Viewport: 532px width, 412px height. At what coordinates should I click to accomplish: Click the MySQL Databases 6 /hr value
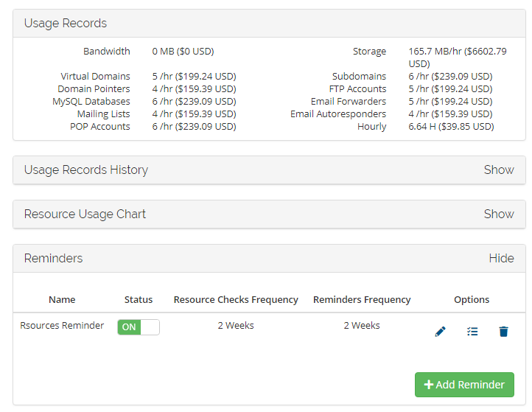194,102
